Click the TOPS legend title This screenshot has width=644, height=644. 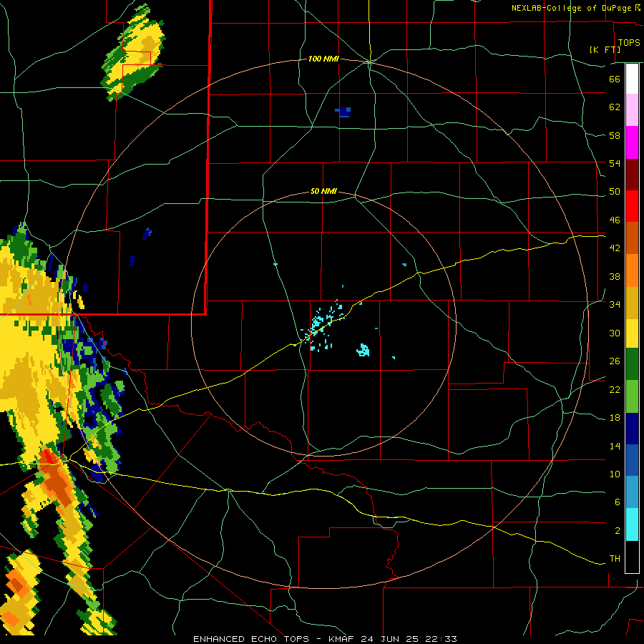tap(629, 42)
